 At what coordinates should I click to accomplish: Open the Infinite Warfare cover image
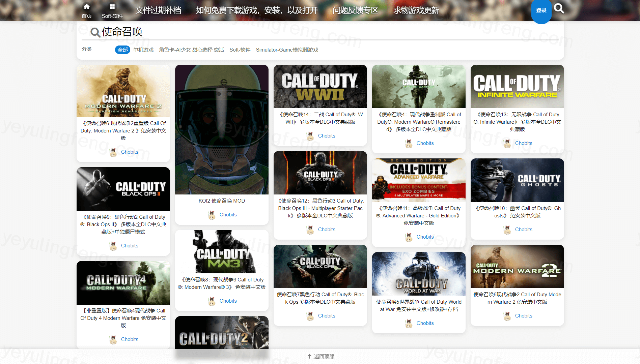518,87
